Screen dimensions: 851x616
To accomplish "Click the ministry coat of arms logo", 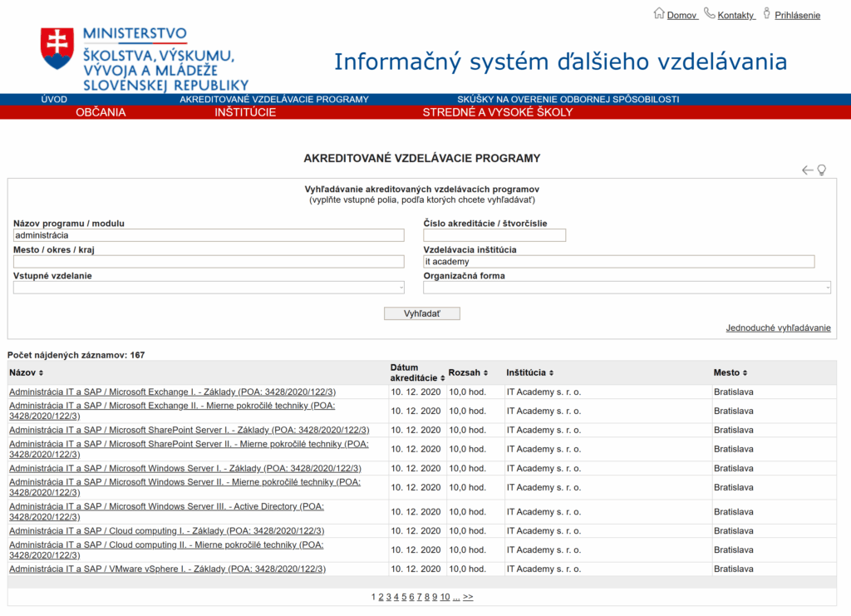I will 57,48.
